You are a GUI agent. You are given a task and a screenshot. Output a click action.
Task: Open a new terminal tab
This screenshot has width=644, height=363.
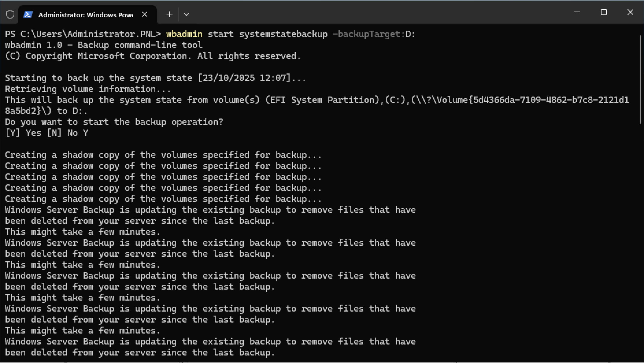169,14
